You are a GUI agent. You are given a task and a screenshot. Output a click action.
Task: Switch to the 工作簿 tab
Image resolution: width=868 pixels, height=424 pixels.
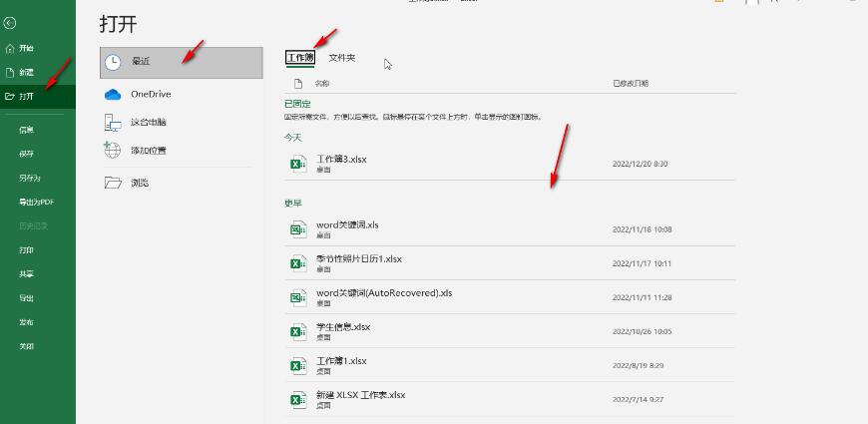(x=300, y=57)
